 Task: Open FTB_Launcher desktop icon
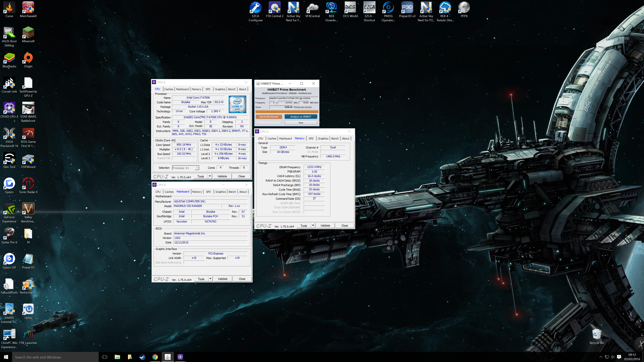pos(28,337)
